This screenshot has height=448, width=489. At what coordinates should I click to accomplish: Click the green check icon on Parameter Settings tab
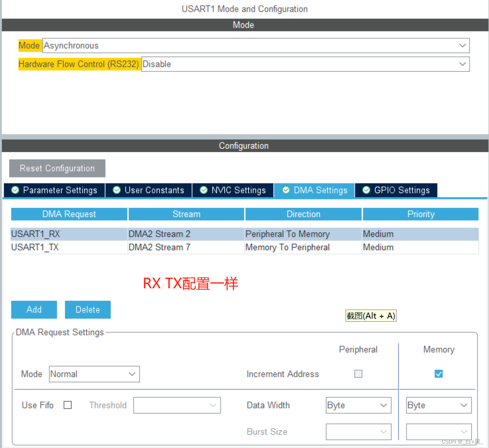tap(15, 190)
